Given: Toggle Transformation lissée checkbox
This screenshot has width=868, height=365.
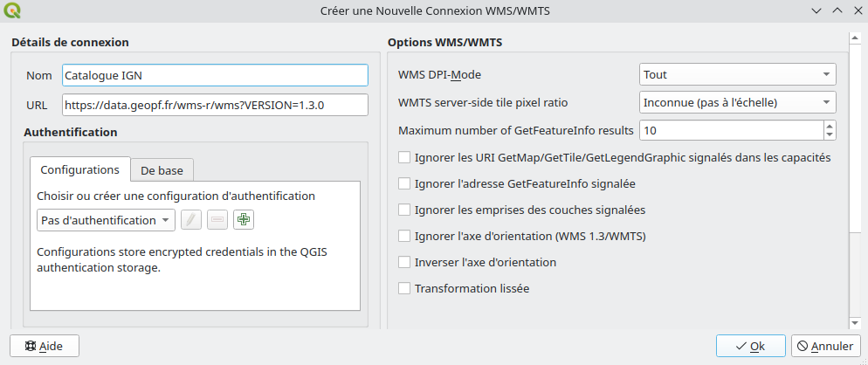Looking at the screenshot, I should tap(404, 288).
